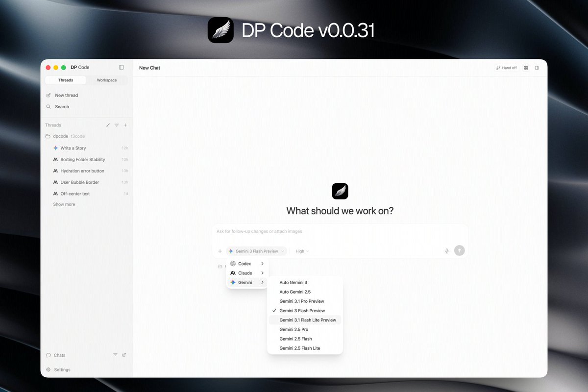The width and height of the screenshot is (588, 392).
Task: Click the Chats speech bubble icon
Action: [49, 355]
